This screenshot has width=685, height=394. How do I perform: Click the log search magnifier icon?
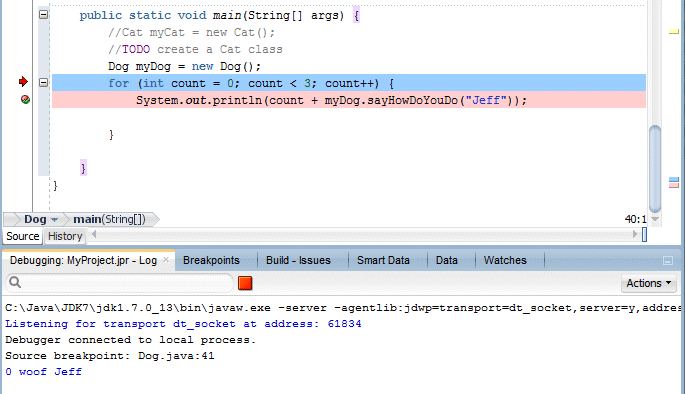pos(15,282)
